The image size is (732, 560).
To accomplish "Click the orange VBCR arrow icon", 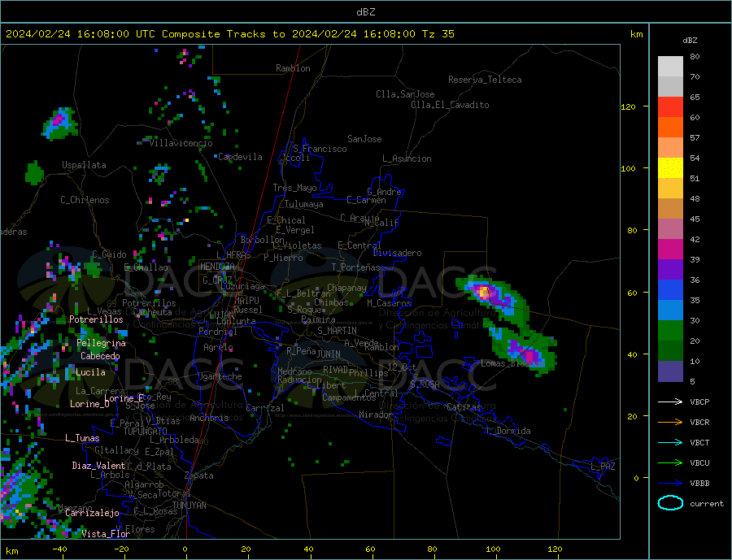I will [x=670, y=423].
